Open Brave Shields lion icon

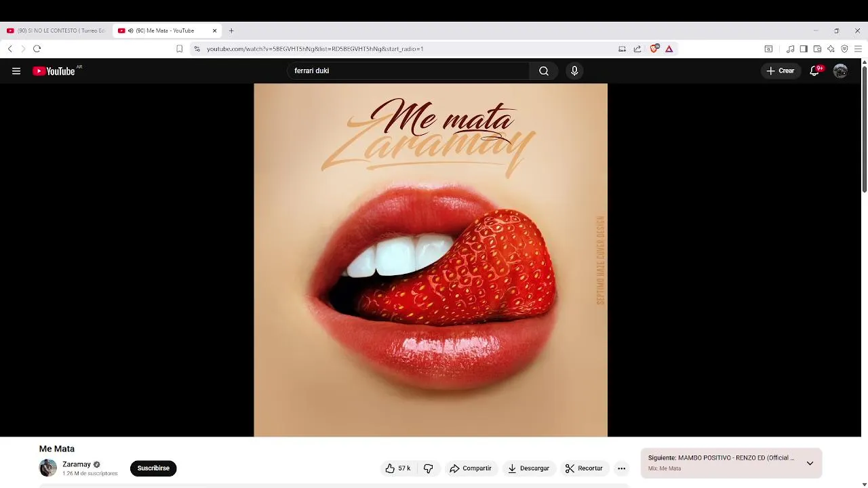(x=654, y=49)
